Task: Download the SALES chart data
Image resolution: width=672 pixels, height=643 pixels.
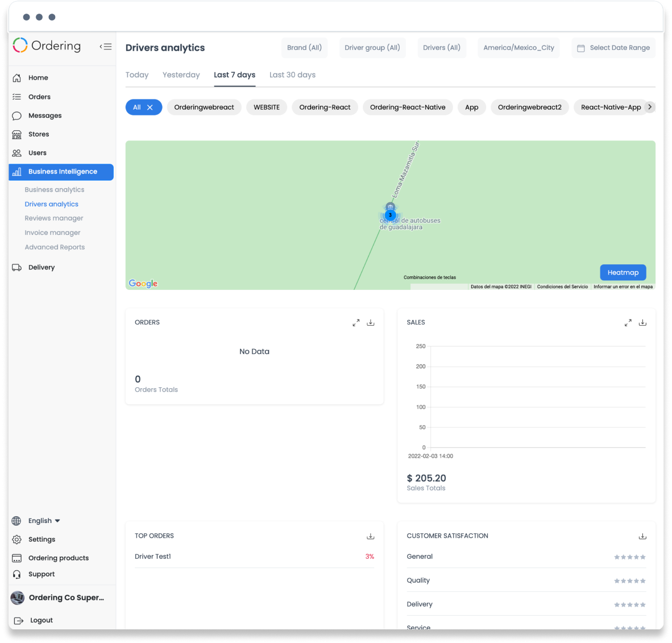Action: click(x=642, y=323)
